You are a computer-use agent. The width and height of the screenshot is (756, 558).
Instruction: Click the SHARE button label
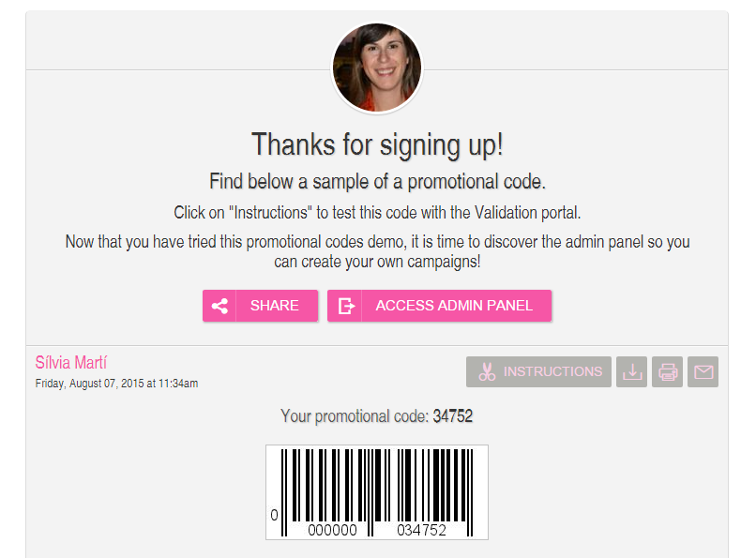274,306
